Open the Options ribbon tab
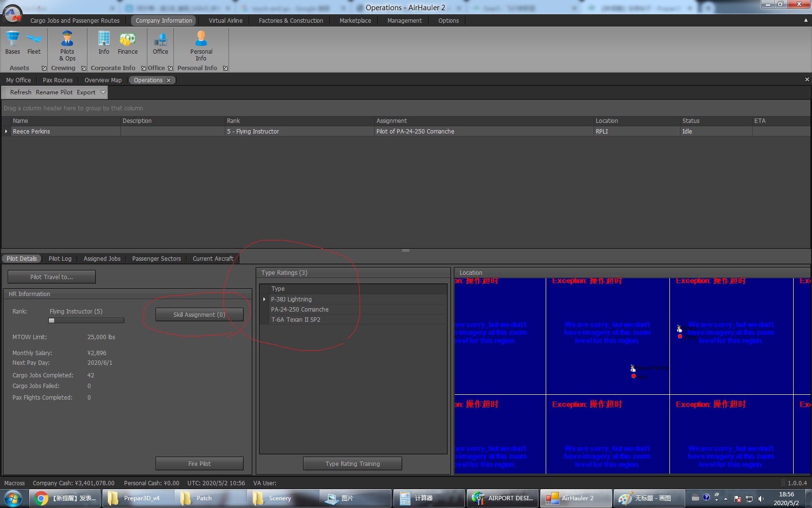The height and width of the screenshot is (508, 812). pos(449,21)
